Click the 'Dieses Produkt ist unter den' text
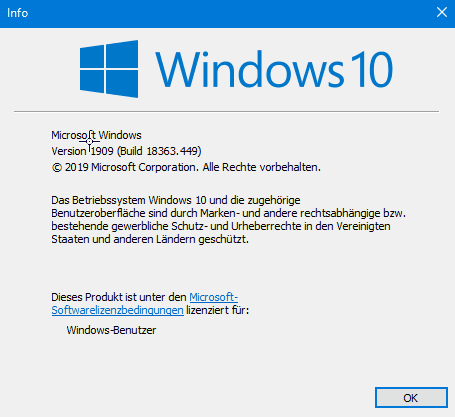 119,297
